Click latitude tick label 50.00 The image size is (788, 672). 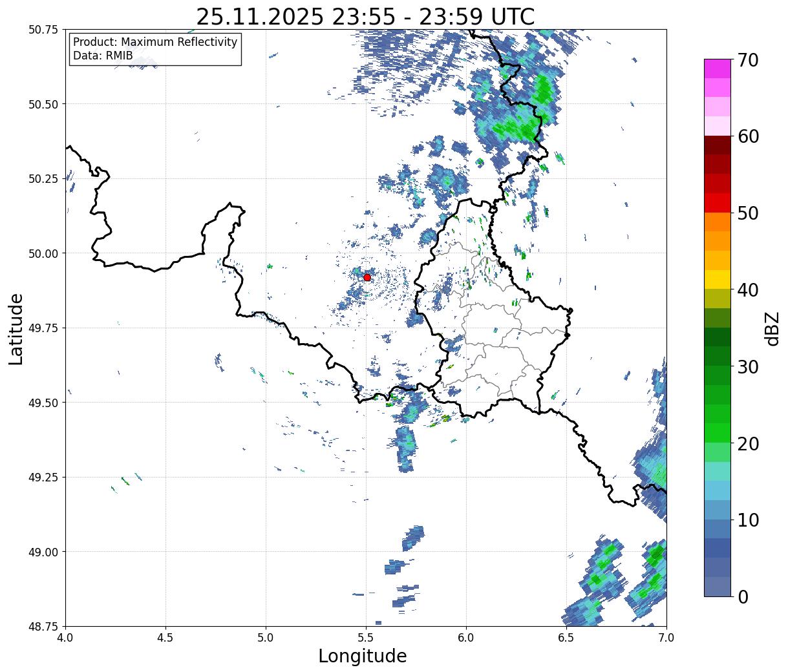click(x=43, y=253)
